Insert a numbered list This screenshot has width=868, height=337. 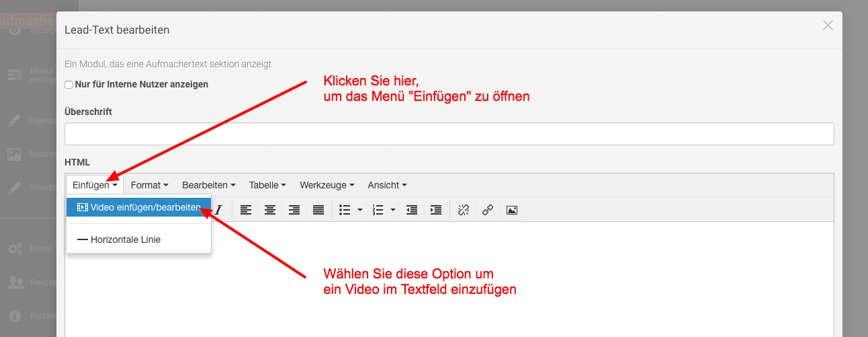pyautogui.click(x=378, y=210)
